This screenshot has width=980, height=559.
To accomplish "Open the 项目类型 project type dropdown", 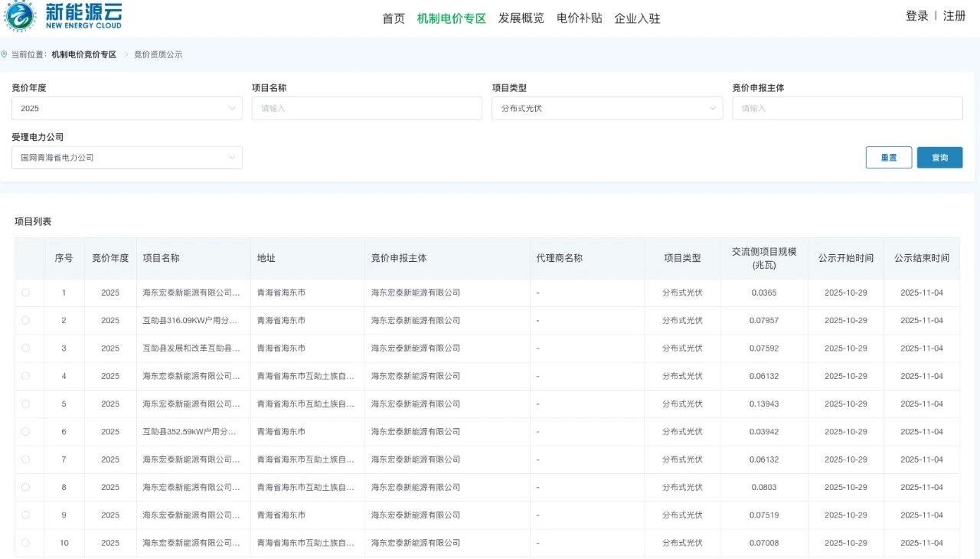I will [x=606, y=108].
